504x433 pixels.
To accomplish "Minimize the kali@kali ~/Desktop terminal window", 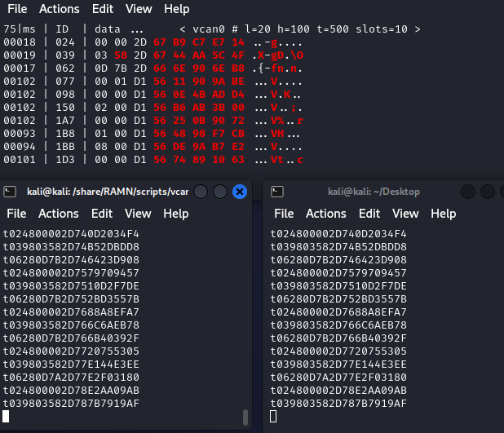I will pyautogui.click(x=467, y=192).
